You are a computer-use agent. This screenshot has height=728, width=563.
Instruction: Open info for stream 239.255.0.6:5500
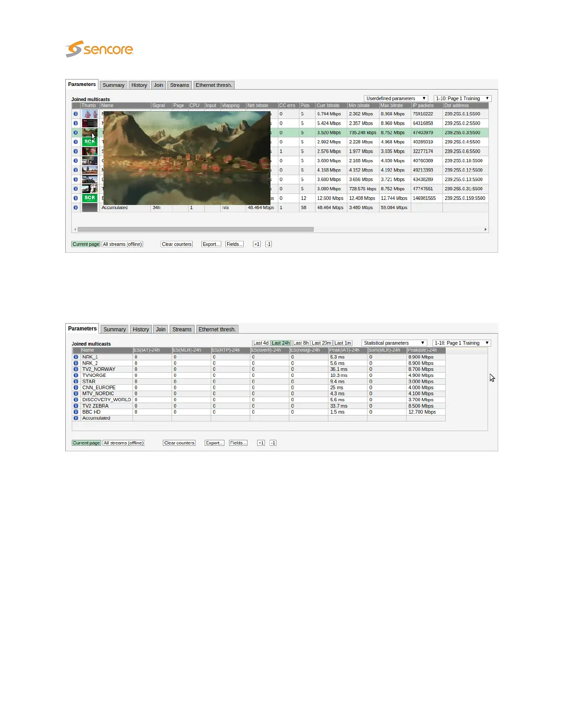click(75, 151)
